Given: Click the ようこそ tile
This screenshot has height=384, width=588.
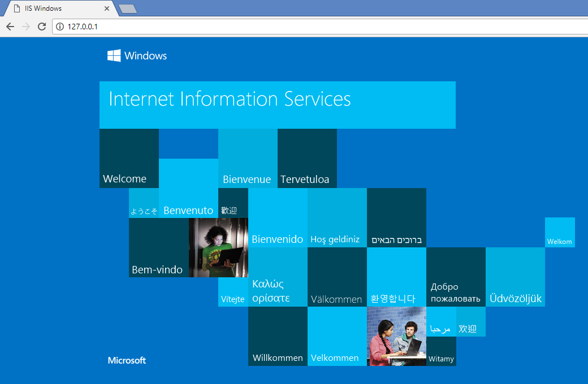Looking at the screenshot, I should pyautogui.click(x=144, y=203).
